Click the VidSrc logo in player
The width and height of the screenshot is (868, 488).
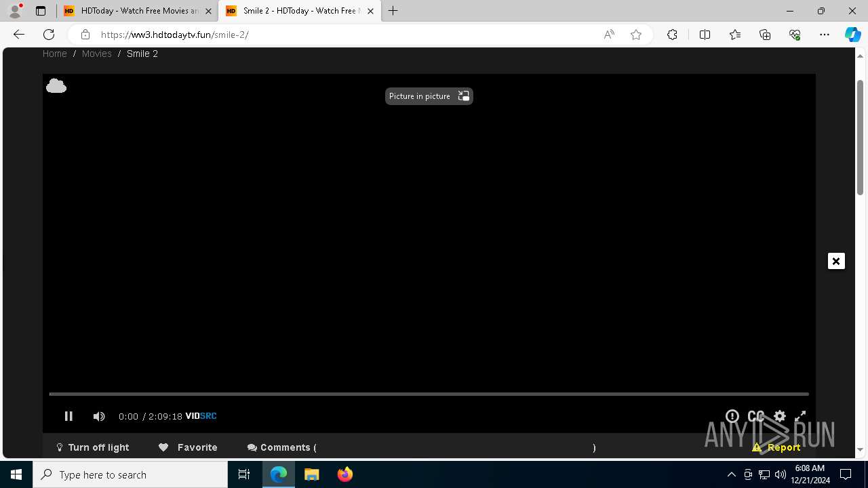coord(201,416)
